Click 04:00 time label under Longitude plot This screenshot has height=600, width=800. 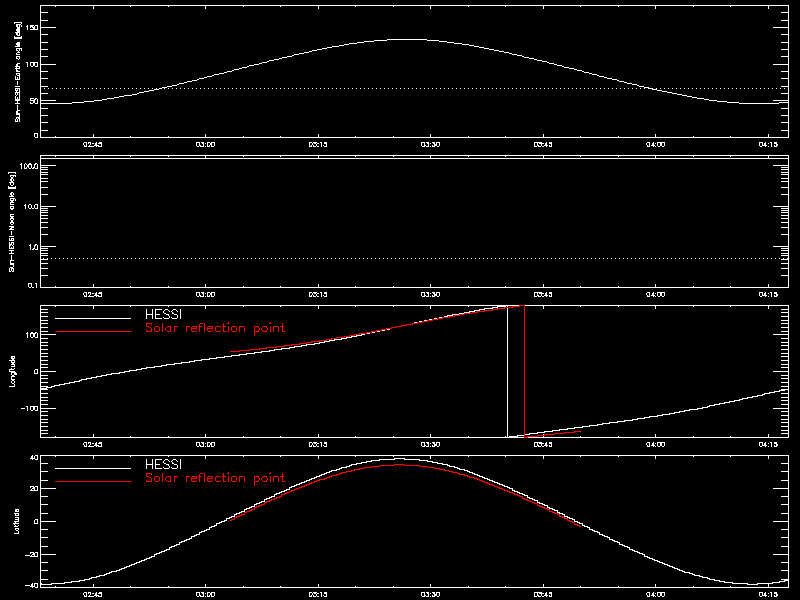(656, 445)
